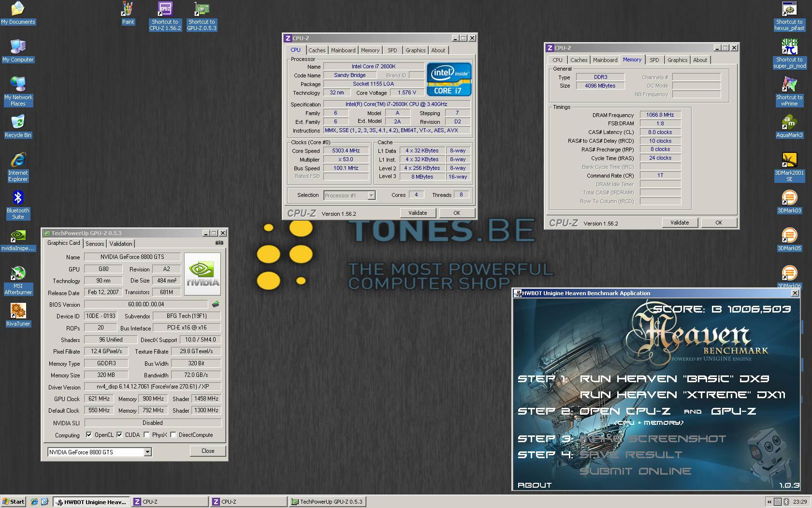812x508 pixels.
Task: Open the Paint desktop shortcut
Action: tap(128, 13)
